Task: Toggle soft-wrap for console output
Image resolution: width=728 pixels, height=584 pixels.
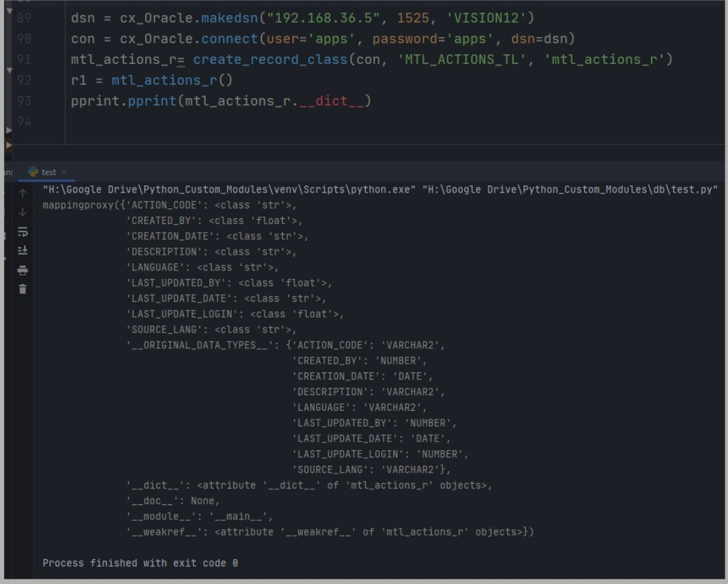Action: [x=23, y=232]
